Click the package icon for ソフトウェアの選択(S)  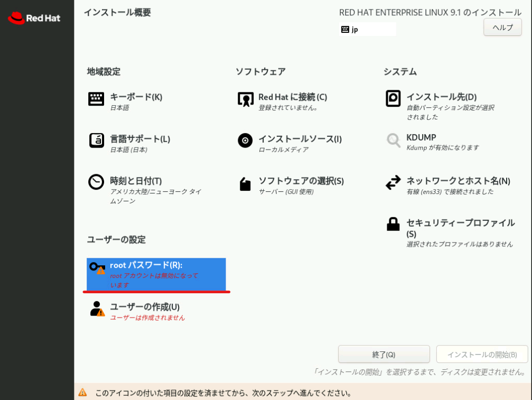(245, 184)
